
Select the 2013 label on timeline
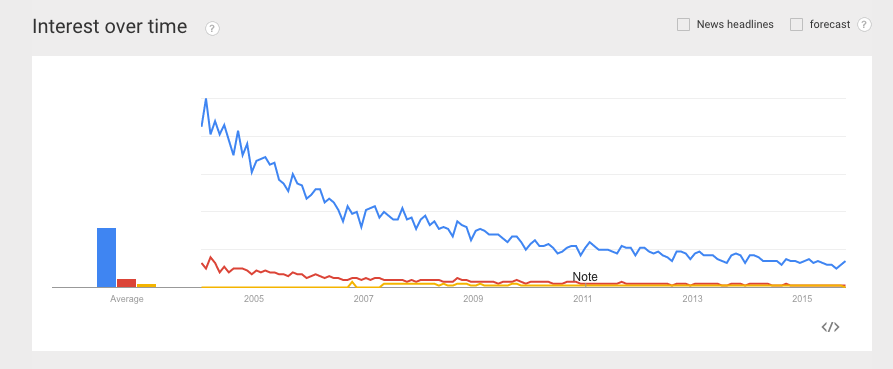tap(693, 299)
